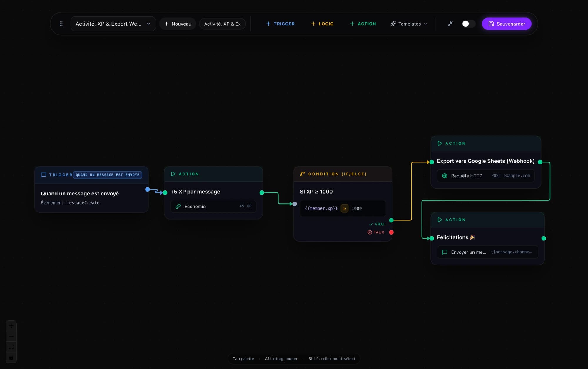Create a new workflow with Nouveau
Screen dimensions: 588x369
178,24
